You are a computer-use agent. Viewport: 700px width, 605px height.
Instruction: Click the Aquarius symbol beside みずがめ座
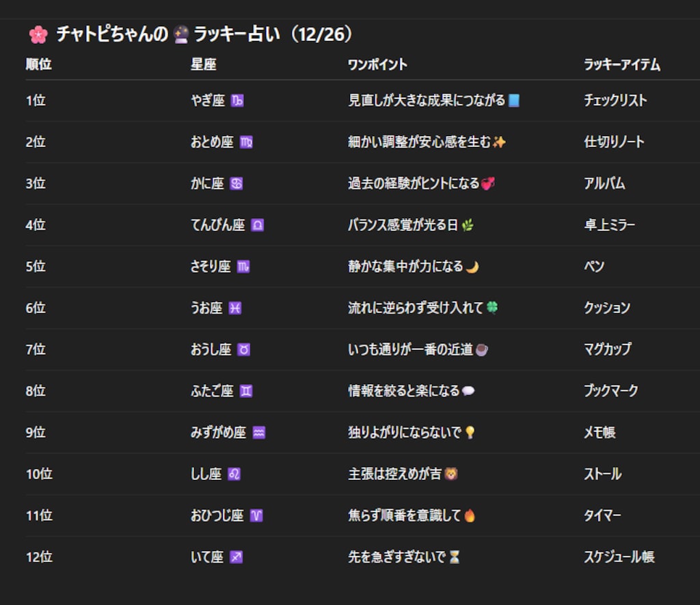pos(260,431)
